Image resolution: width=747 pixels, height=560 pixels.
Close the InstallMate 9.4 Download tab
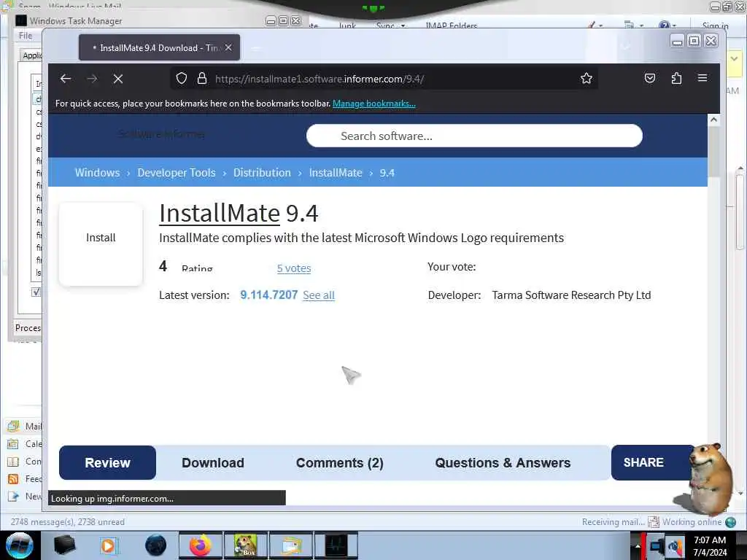coord(228,47)
